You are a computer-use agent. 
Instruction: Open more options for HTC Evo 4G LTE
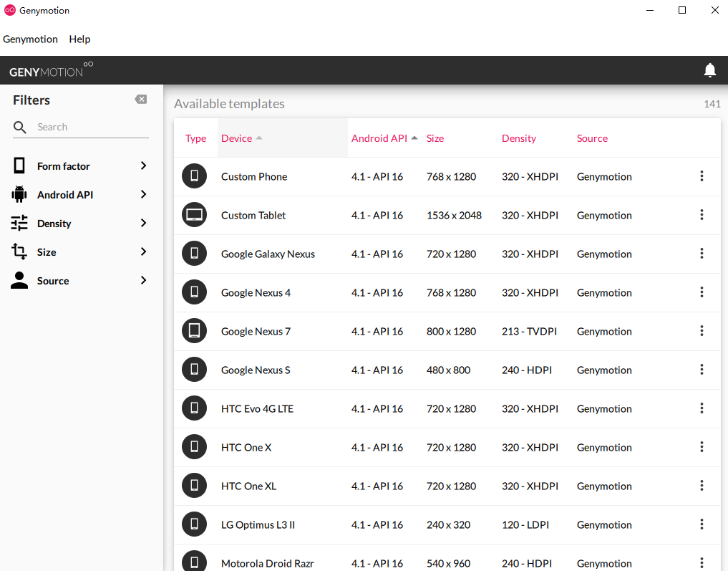tap(702, 408)
